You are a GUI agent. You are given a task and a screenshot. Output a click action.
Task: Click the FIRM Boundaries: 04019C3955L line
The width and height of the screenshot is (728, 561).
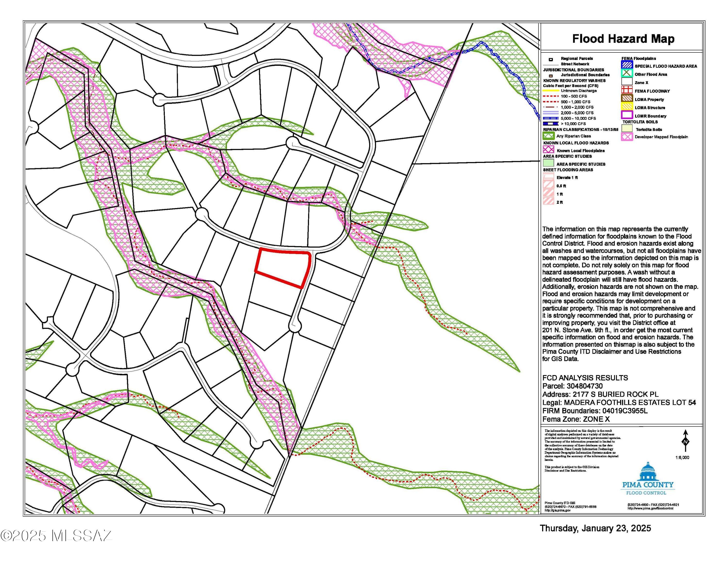[595, 411]
